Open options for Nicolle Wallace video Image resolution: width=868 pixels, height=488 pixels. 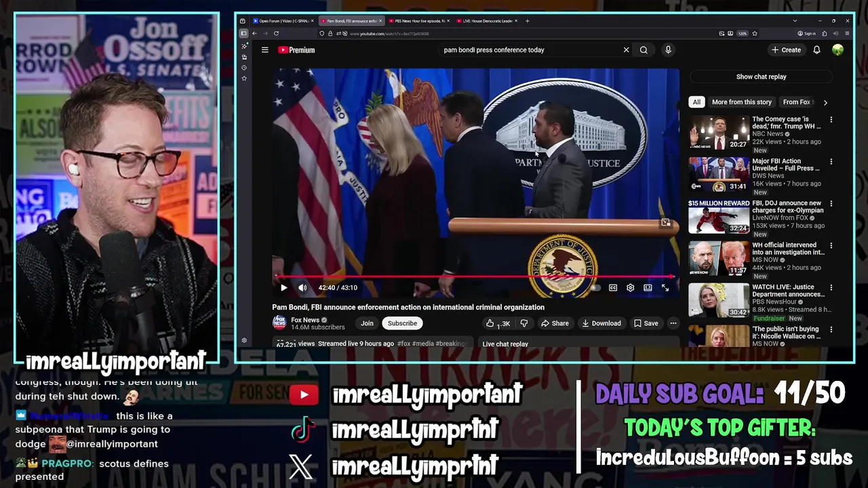click(x=831, y=330)
